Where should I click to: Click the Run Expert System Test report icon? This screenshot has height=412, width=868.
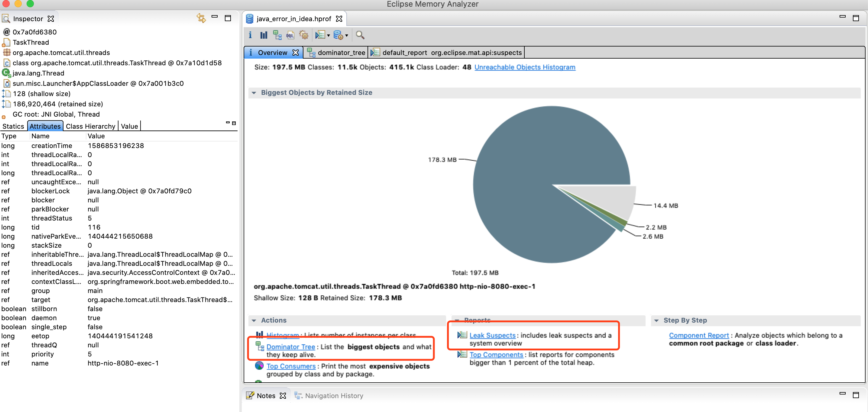click(x=320, y=35)
